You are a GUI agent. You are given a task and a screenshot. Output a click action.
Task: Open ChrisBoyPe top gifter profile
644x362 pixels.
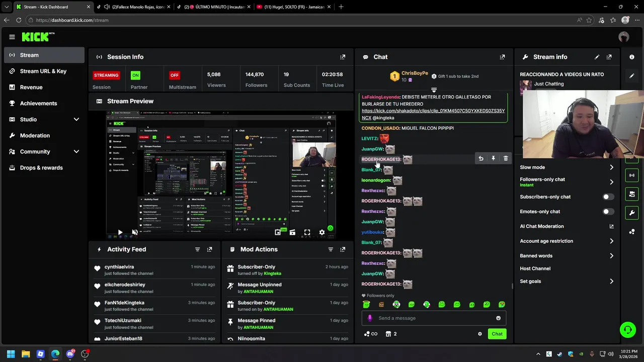pyautogui.click(x=415, y=73)
